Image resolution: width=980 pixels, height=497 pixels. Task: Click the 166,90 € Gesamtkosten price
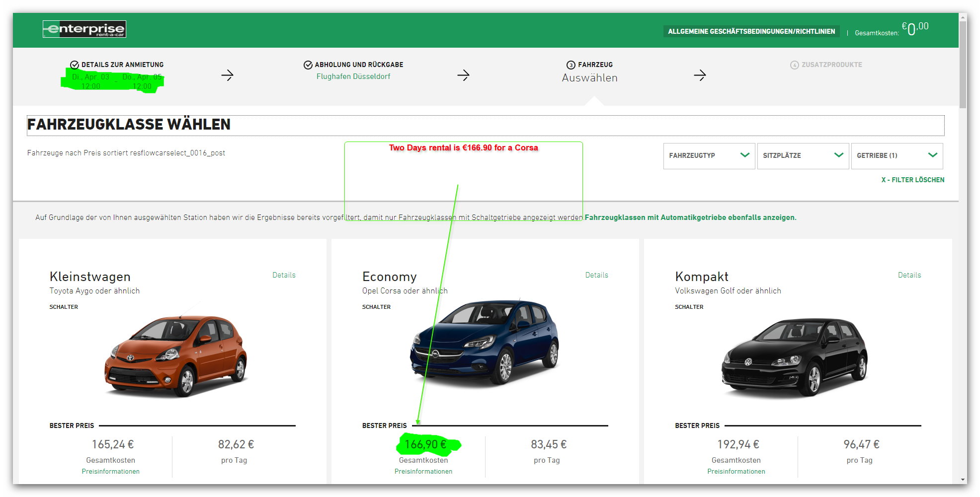pyautogui.click(x=425, y=444)
